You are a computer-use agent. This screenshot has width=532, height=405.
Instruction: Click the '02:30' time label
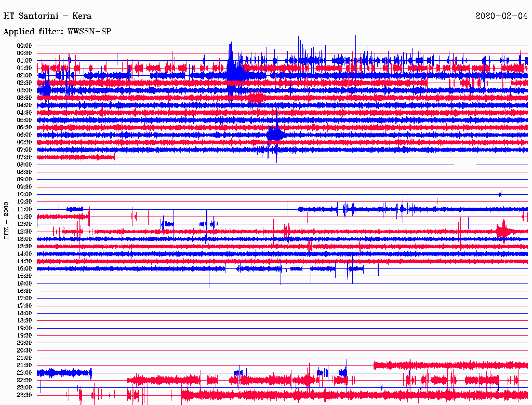[24, 83]
